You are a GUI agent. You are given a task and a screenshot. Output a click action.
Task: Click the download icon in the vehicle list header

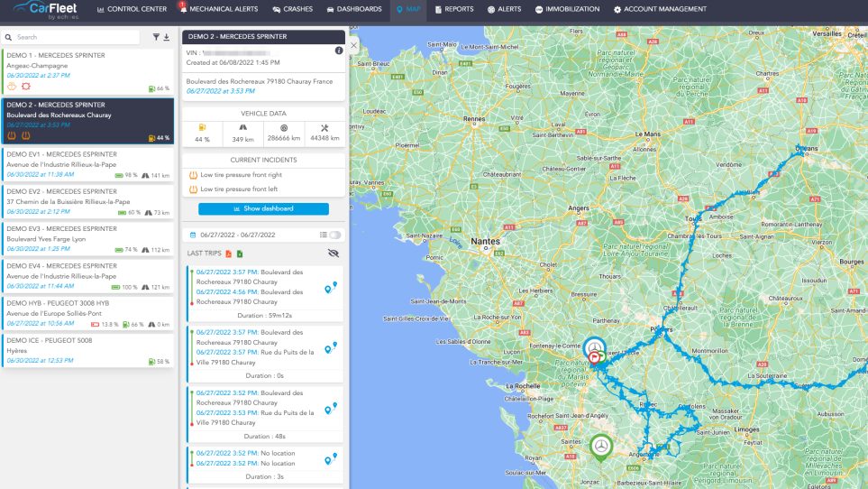(x=167, y=38)
